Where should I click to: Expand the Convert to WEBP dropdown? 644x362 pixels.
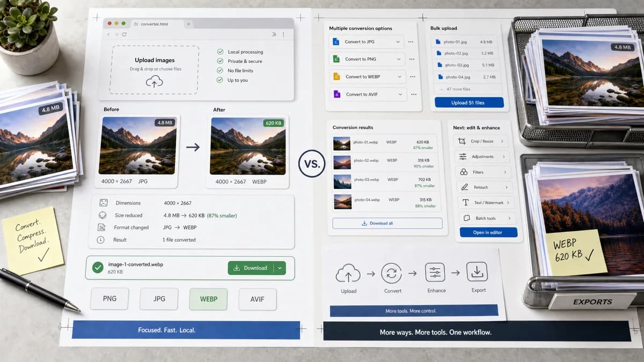pyautogui.click(x=399, y=77)
